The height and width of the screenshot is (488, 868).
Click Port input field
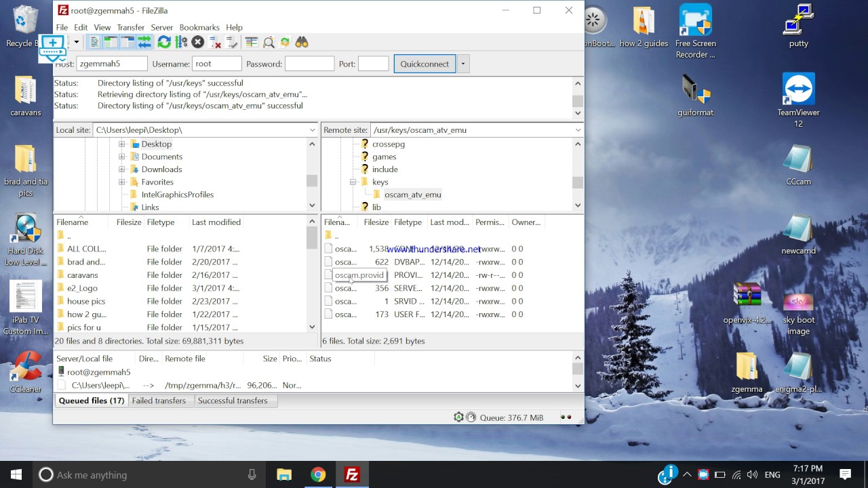[373, 64]
